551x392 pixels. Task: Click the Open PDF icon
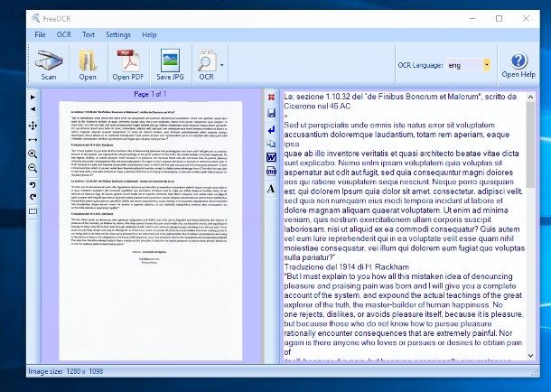coord(128,65)
